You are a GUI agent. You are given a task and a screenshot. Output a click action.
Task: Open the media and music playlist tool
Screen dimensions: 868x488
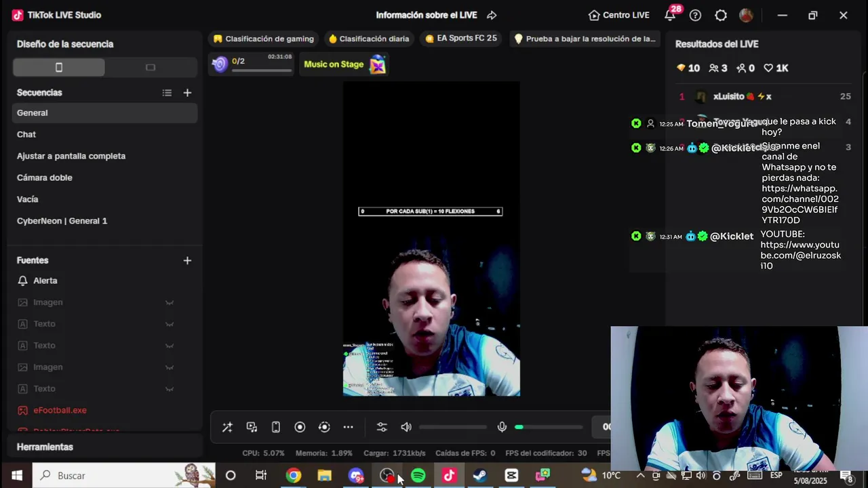coord(252,427)
